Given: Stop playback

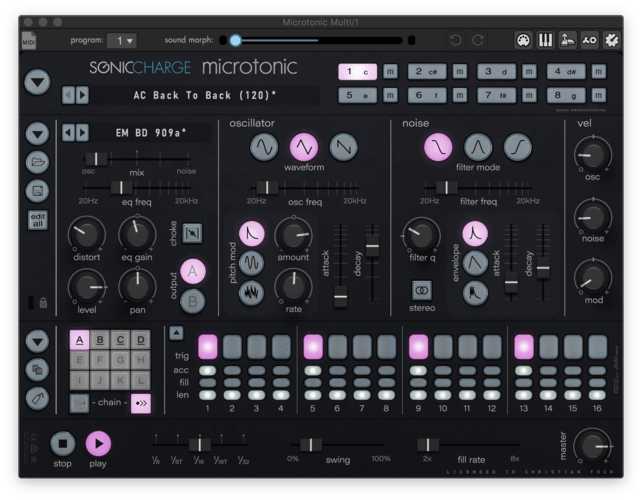Looking at the screenshot, I should 63,443.
